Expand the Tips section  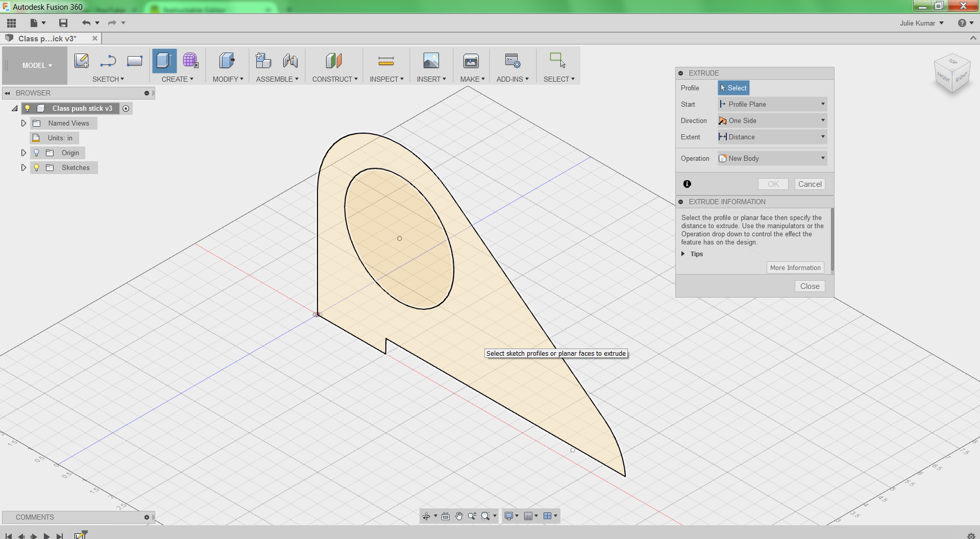683,254
